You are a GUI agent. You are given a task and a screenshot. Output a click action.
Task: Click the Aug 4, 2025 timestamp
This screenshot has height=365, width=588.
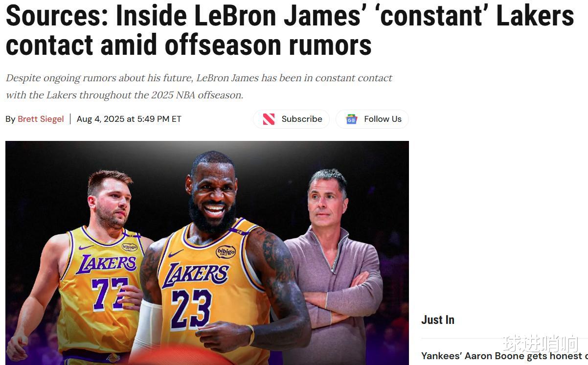pyautogui.click(x=129, y=119)
